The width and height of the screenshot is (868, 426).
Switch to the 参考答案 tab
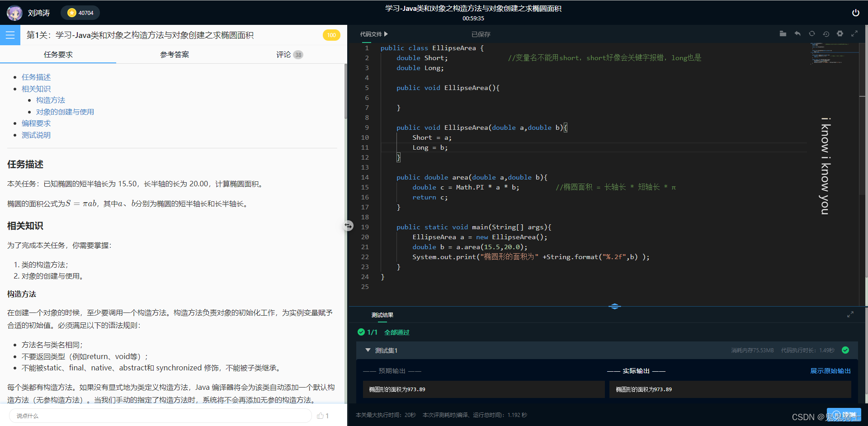pos(175,54)
